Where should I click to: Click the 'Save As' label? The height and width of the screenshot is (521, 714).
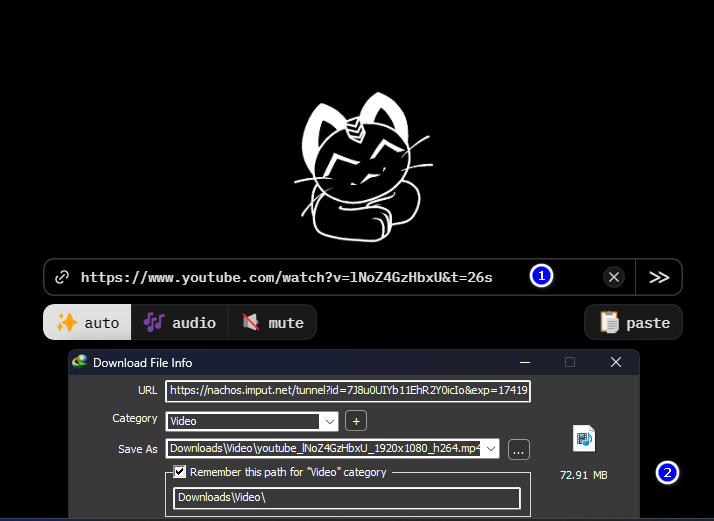pyautogui.click(x=138, y=449)
